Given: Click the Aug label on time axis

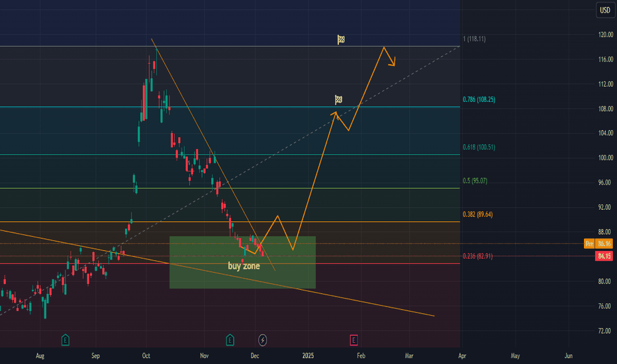Looking at the screenshot, I should (40, 356).
